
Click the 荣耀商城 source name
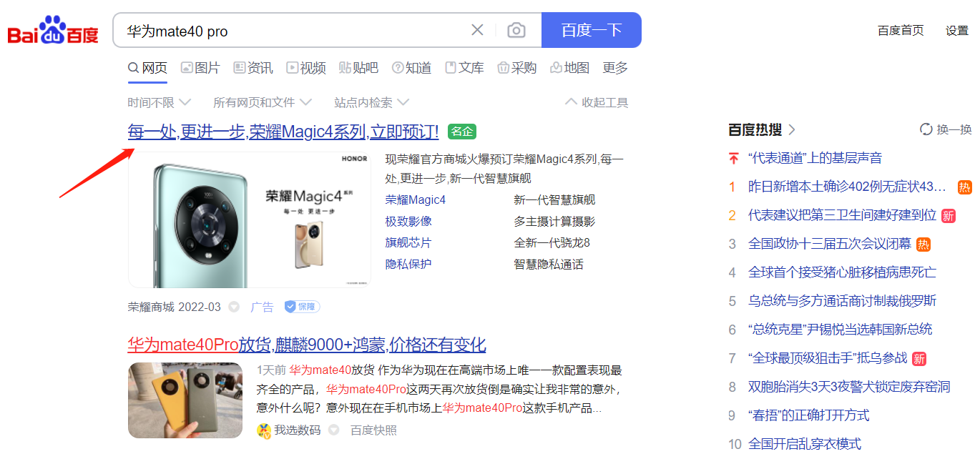[151, 307]
